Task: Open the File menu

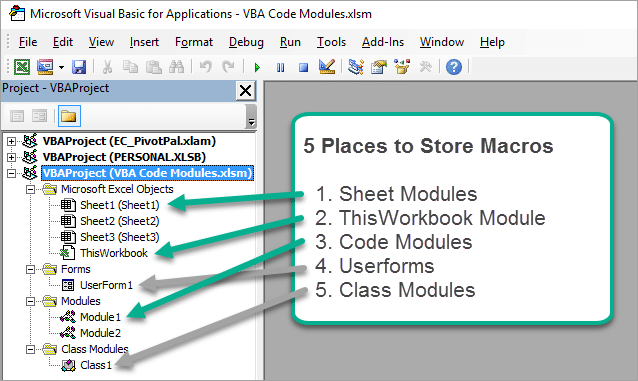Action: (28, 42)
